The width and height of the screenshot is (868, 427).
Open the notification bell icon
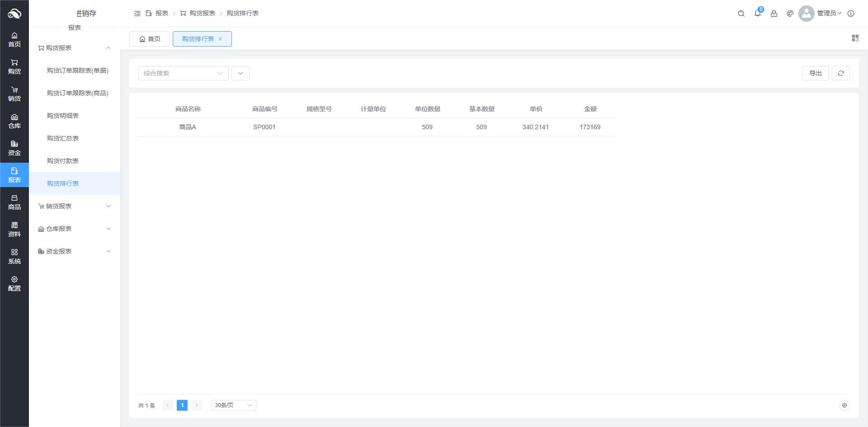tap(757, 14)
